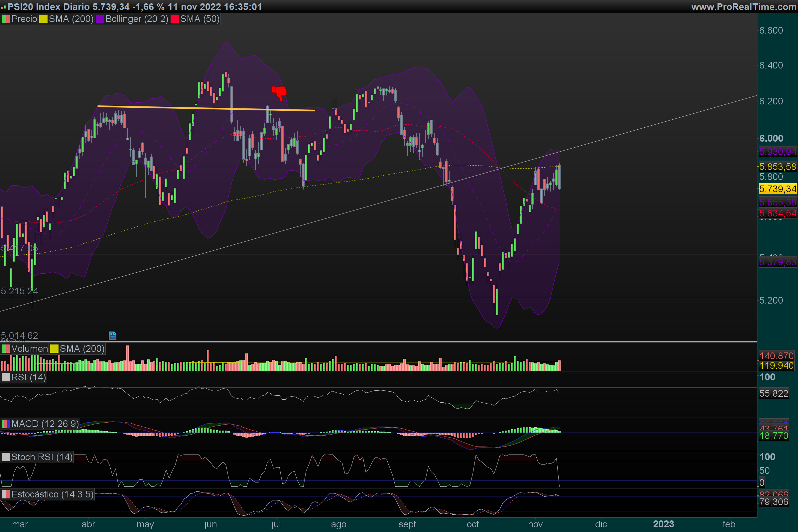Click the red SMA (50) swatch

pyautogui.click(x=175, y=19)
